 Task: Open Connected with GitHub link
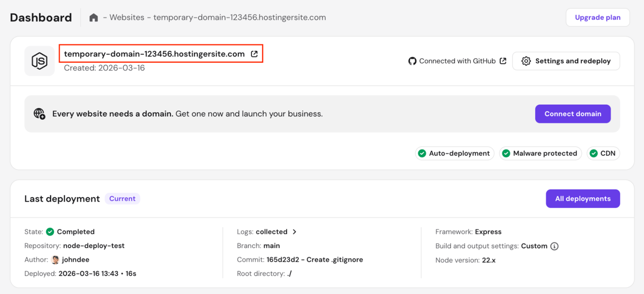(457, 61)
